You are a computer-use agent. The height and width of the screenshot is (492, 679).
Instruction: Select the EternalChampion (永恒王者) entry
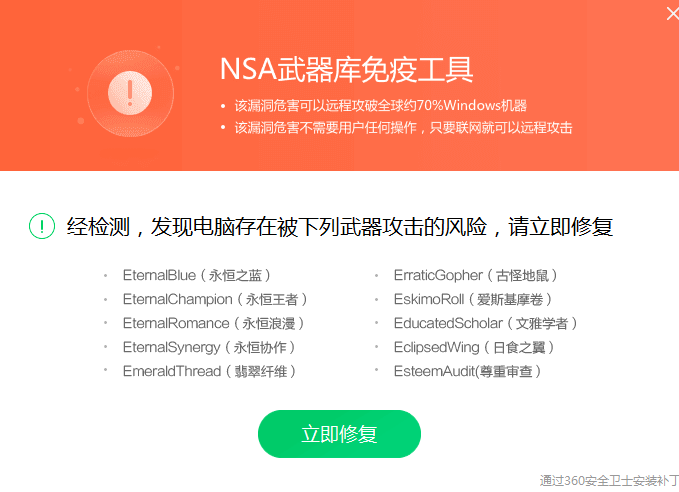215,299
